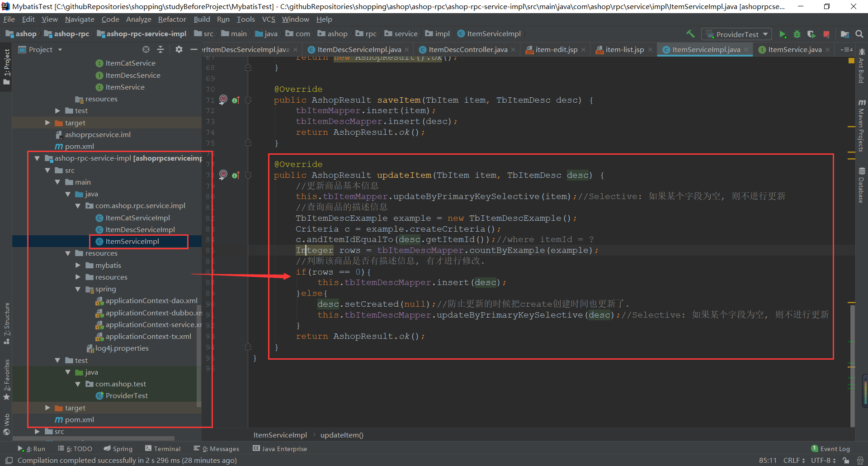Switch to item-edit.jsp tab
Screen dimensions: 868x466
point(557,49)
